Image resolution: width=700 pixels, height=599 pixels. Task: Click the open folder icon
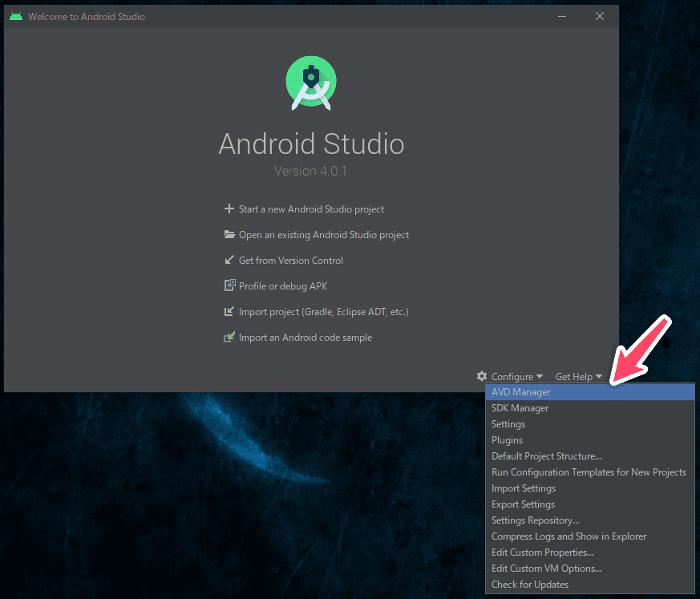tap(229, 234)
